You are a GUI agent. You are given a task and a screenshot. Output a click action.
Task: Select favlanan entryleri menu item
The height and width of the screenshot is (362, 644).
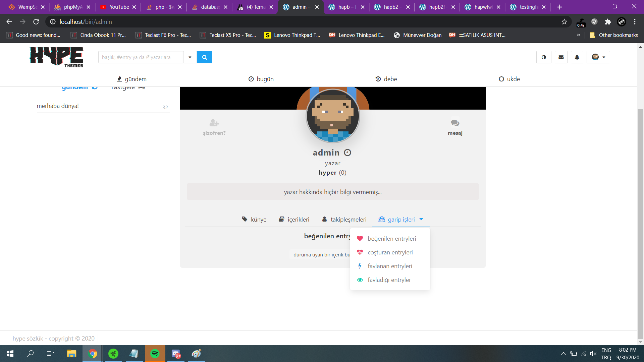click(390, 266)
